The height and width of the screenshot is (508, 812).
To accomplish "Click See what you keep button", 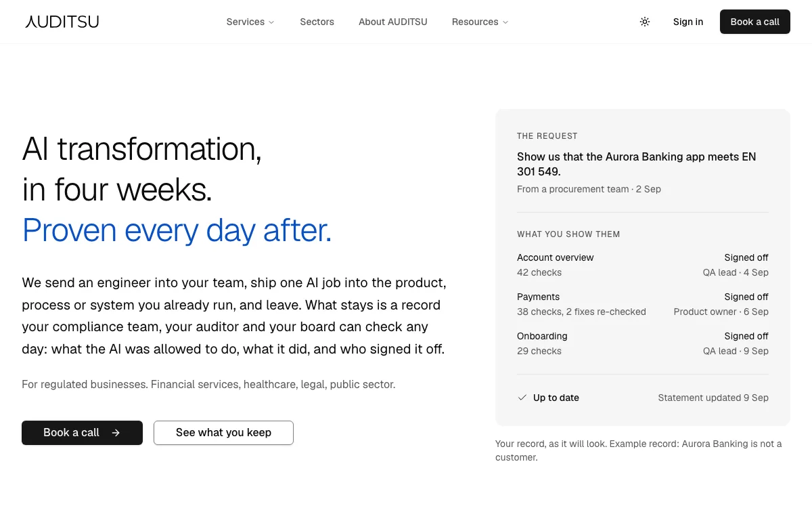I will [x=223, y=433].
